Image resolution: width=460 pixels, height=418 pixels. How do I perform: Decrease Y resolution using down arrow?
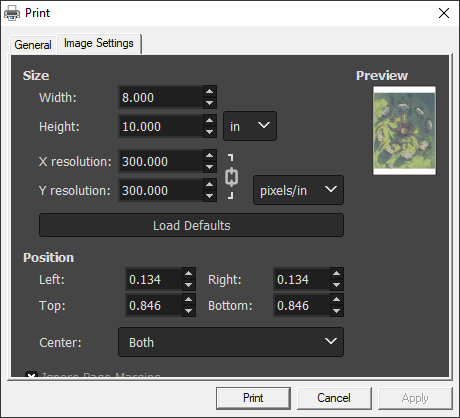pyautogui.click(x=210, y=196)
